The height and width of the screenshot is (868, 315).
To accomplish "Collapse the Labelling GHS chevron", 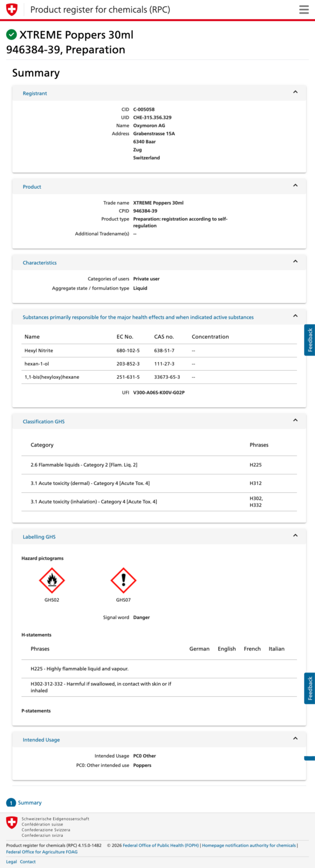I will point(295,536).
